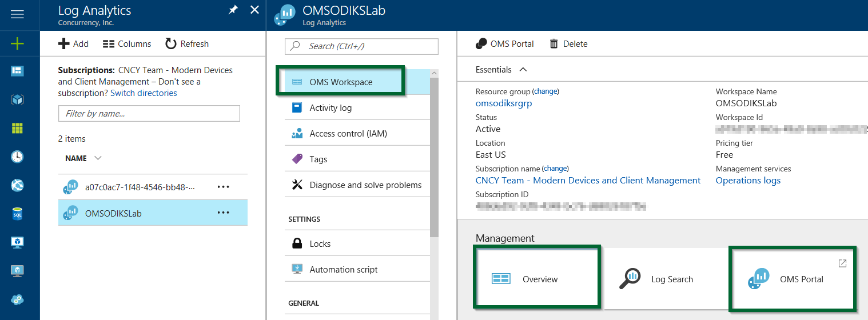
Task: Focus the Search (Ctrl+/) box
Action: [361, 46]
